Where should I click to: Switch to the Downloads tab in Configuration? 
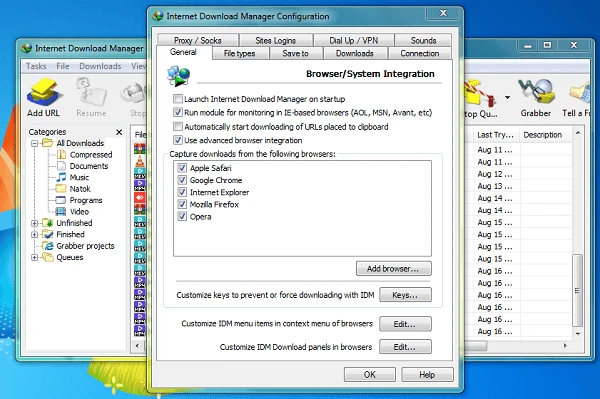355,54
